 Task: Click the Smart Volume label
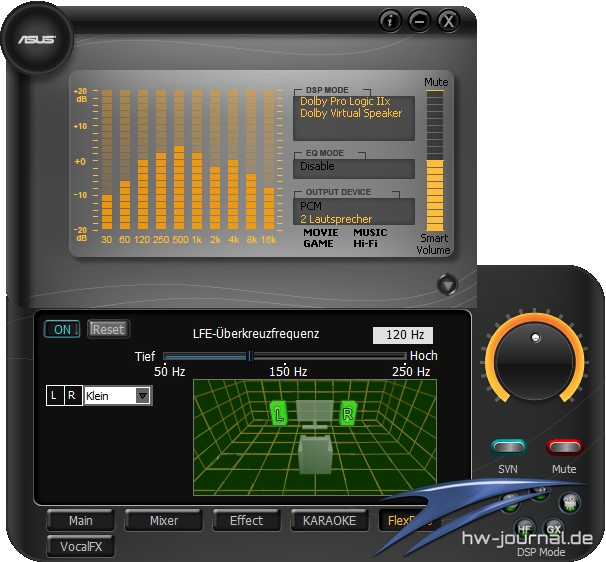pos(433,244)
